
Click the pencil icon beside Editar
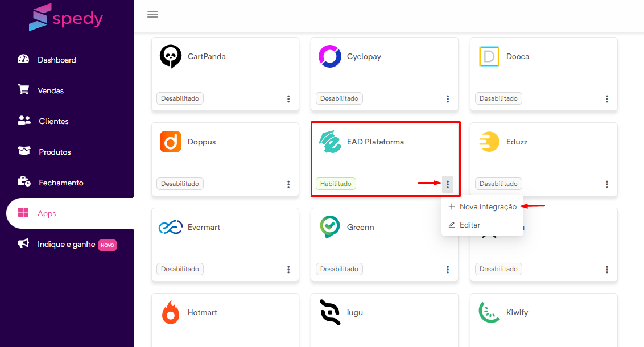tap(451, 225)
